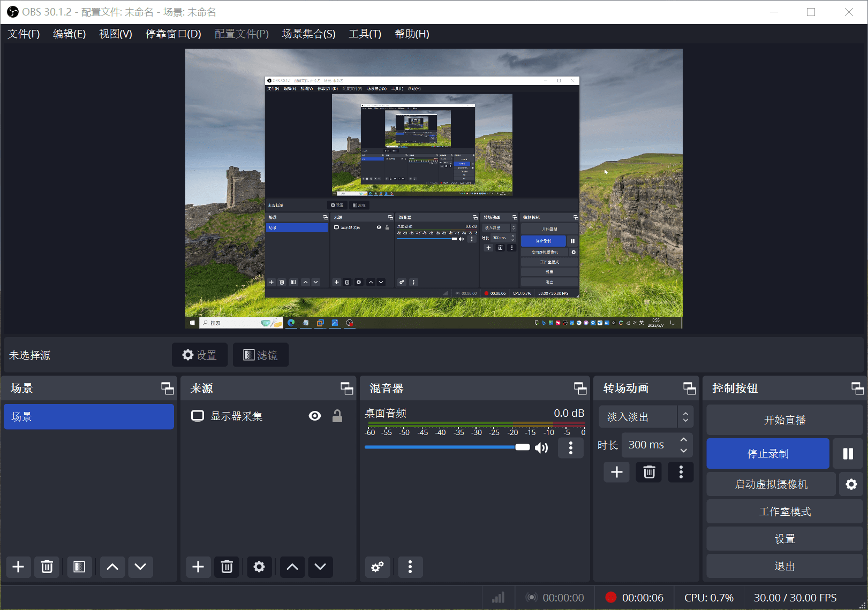
Task: Open the fade transition dropdown
Action: (646, 417)
